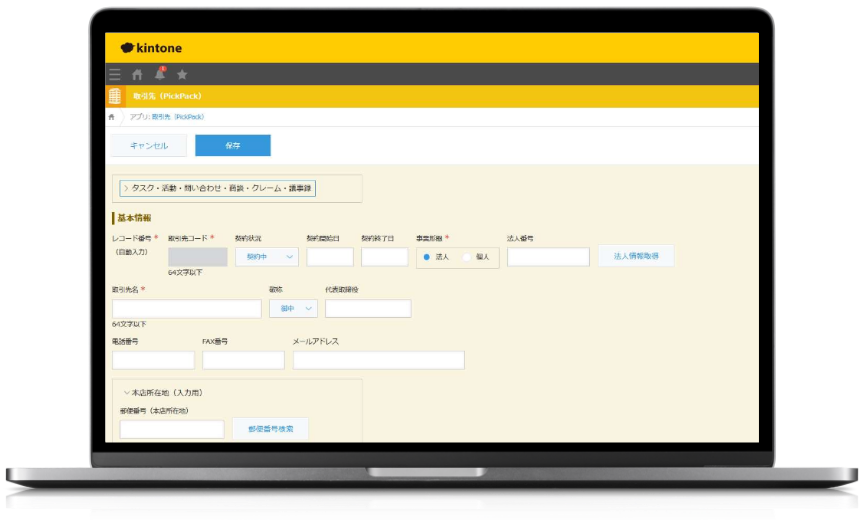Screen dimensions: 860x520
Task: Open the 敬称 dropdown
Action: (x=293, y=308)
